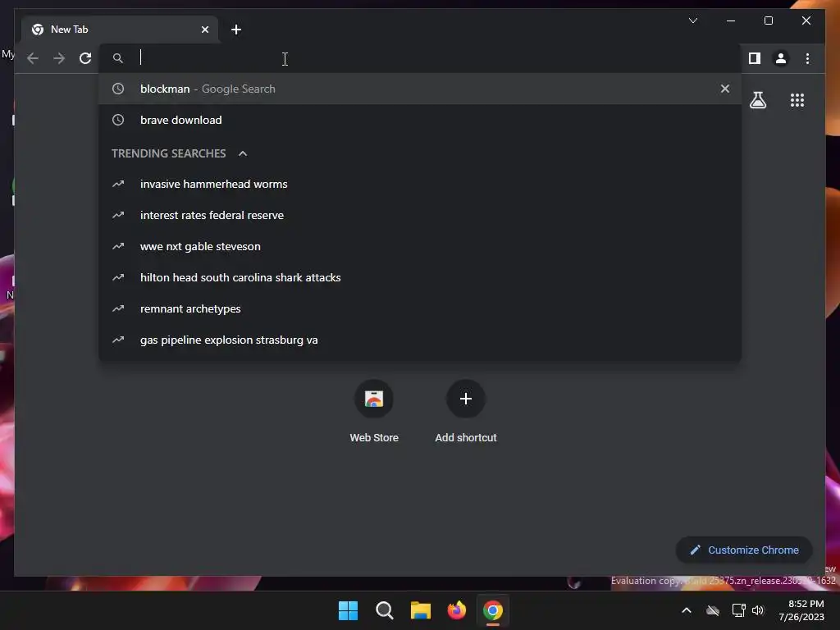840x630 pixels.
Task: Show hidden system tray icons
Action: pyautogui.click(x=687, y=610)
